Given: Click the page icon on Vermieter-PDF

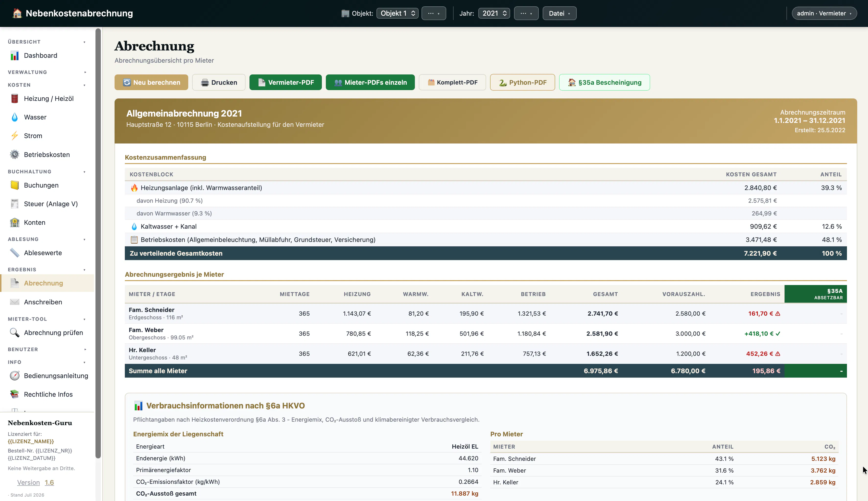Looking at the screenshot, I should 262,83.
